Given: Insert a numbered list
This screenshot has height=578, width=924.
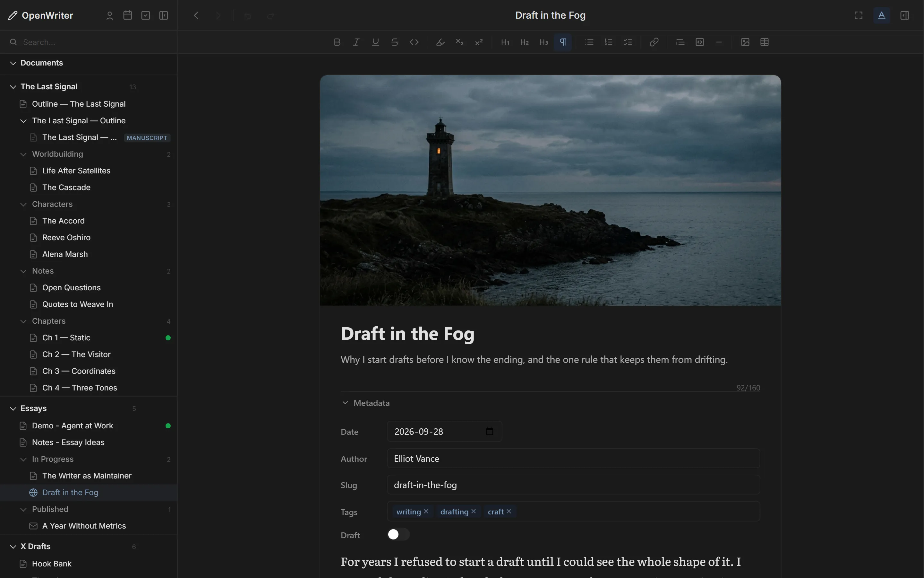Looking at the screenshot, I should point(609,42).
